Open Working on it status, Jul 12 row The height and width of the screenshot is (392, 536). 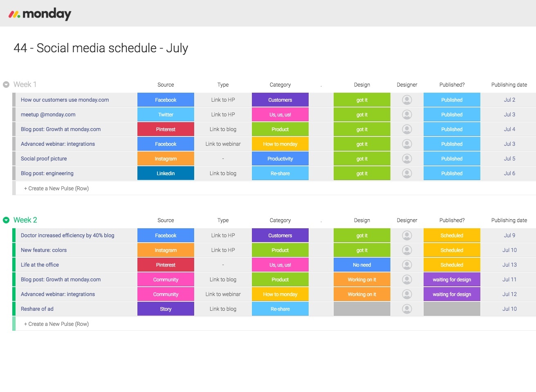(x=362, y=294)
